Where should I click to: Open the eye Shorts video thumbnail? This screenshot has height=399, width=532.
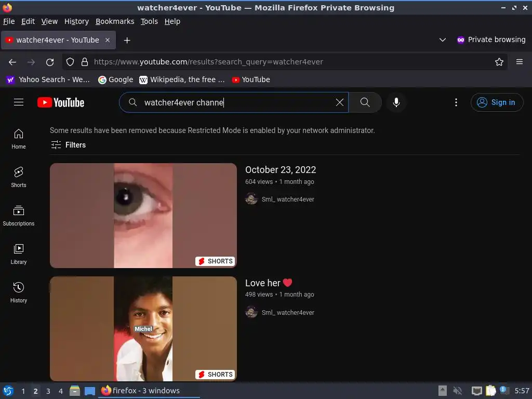pos(143,216)
